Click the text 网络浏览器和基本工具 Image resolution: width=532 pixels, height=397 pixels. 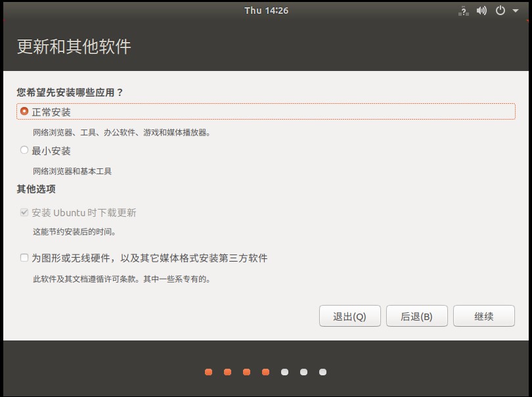(72, 171)
